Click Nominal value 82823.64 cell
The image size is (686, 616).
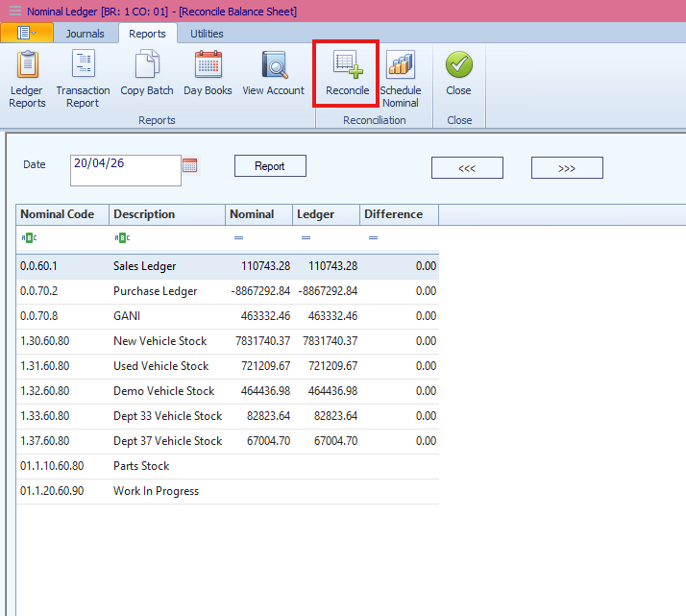(259, 416)
